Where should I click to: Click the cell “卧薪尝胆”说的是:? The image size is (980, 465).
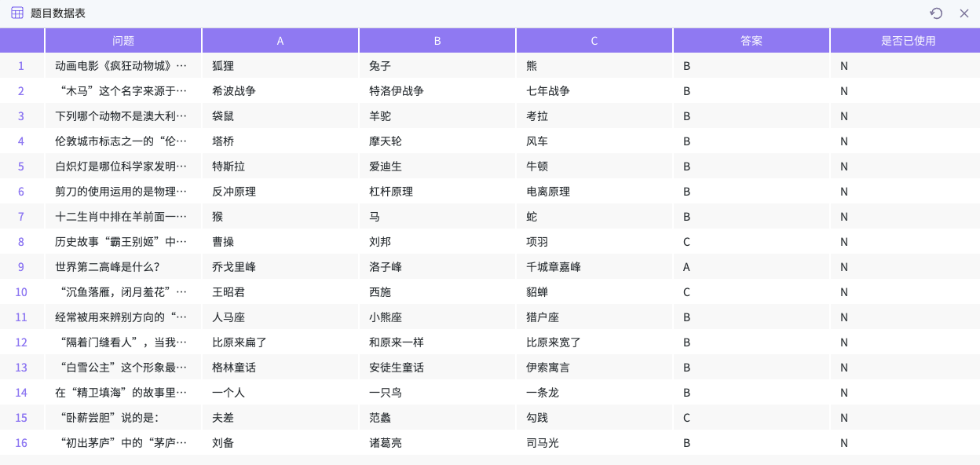[x=123, y=418]
